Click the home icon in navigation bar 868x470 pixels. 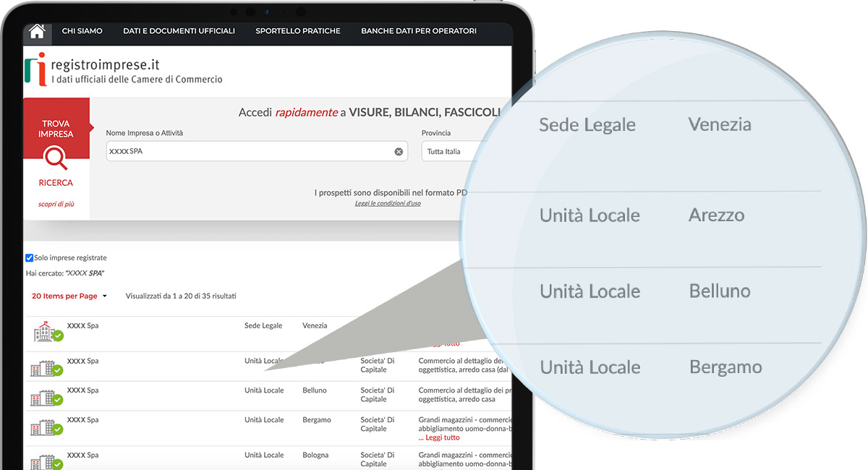coord(37,31)
